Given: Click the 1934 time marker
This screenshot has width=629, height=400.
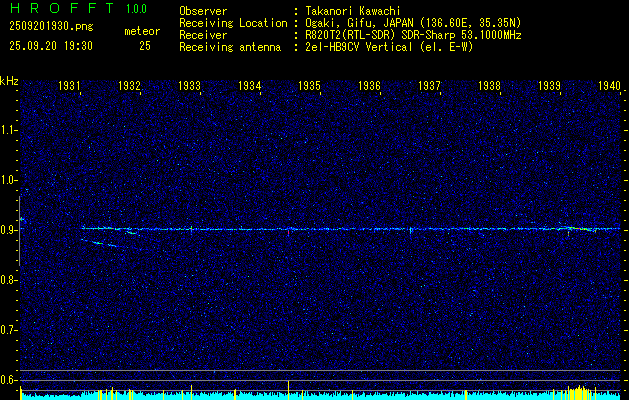Looking at the screenshot, I should 249,86.
